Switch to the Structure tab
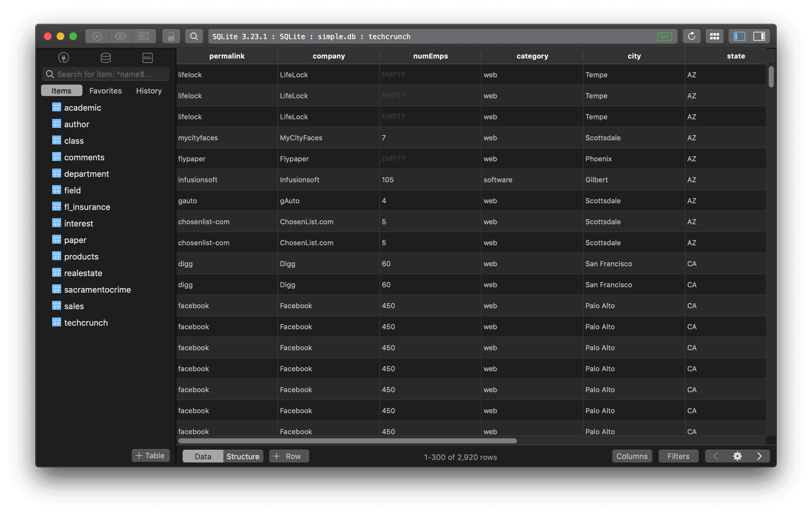 [243, 456]
